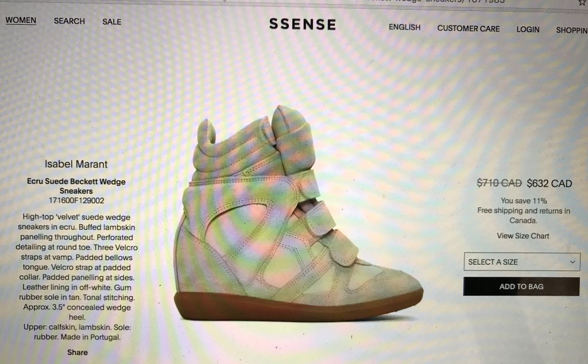
Task: Click the SSENSE logo
Action: click(x=303, y=24)
